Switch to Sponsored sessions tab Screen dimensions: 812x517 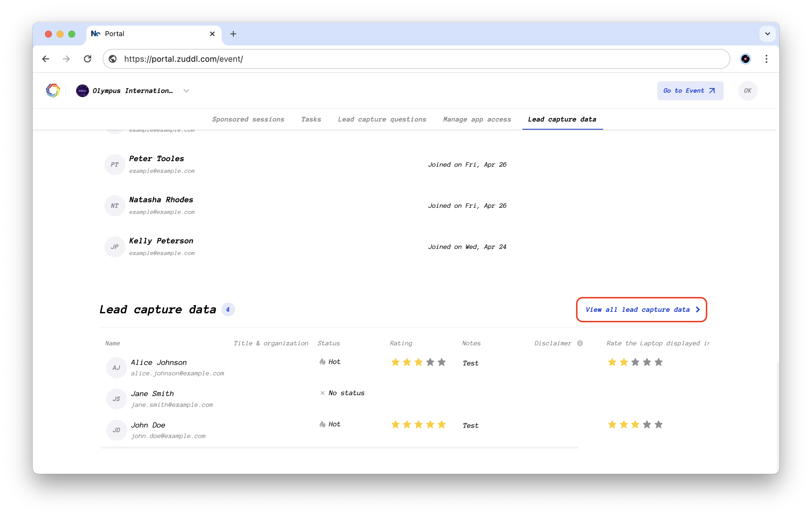tap(248, 119)
